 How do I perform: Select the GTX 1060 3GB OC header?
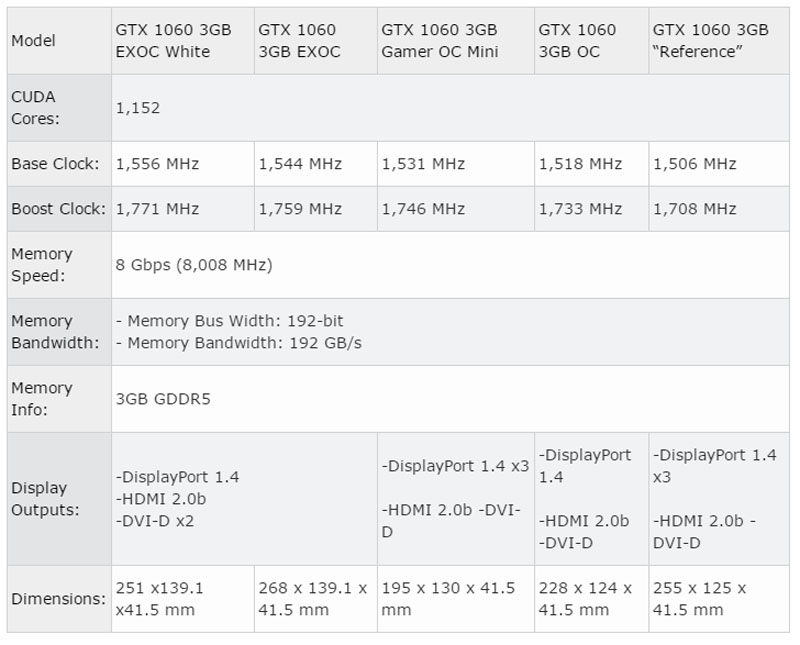(592, 41)
